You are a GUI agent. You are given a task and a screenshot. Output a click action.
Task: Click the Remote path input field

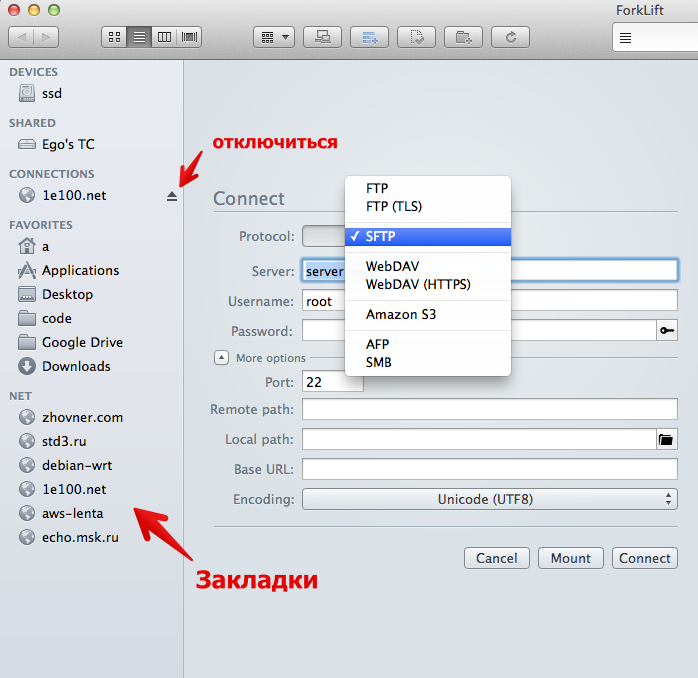490,409
